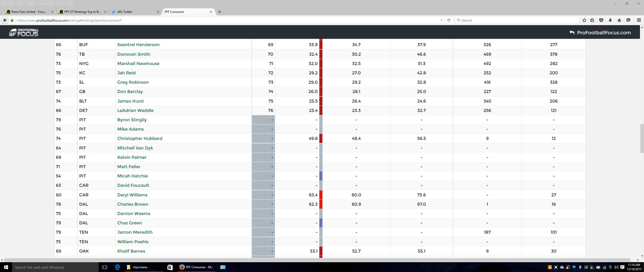Close the PFF Consumer tab
644x272 pixels.
(211, 12)
